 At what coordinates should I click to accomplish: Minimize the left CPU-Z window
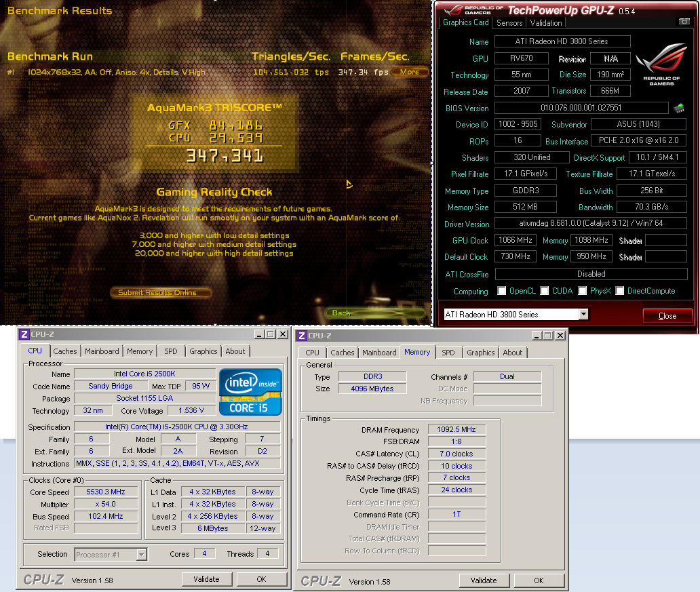pos(259,334)
